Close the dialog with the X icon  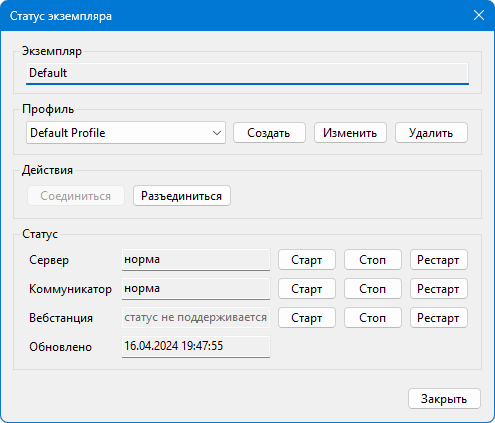[x=479, y=15]
